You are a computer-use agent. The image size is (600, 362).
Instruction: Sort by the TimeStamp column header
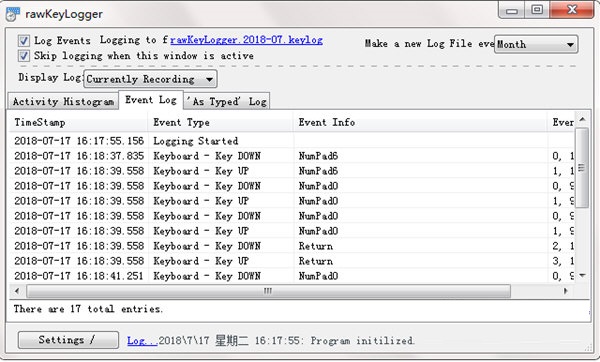click(78, 122)
